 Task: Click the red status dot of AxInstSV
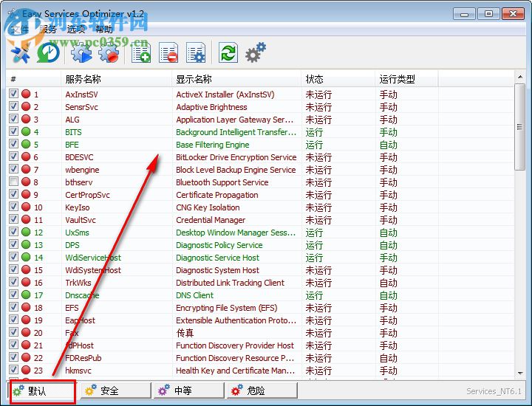[x=26, y=94]
